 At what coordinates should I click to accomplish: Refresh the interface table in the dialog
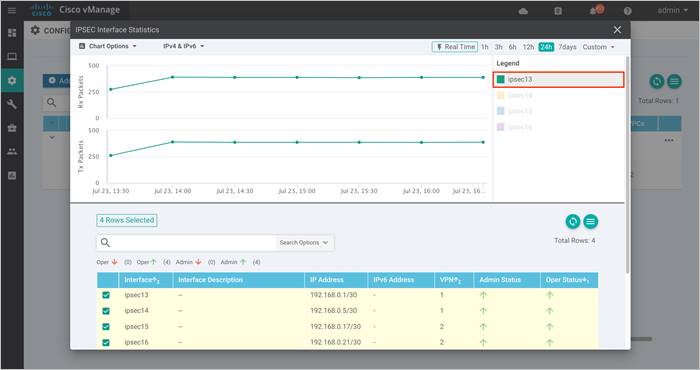coord(573,221)
